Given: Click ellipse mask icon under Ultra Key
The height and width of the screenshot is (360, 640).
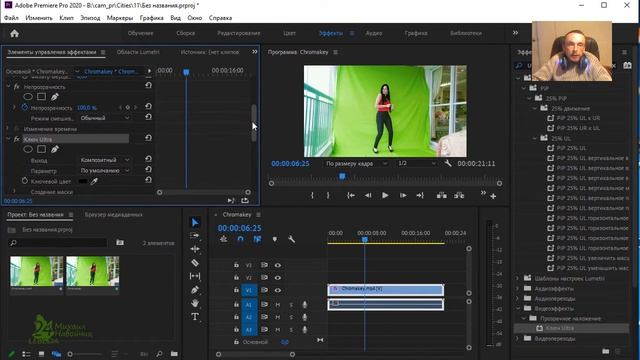Looking at the screenshot, I should (x=28, y=149).
